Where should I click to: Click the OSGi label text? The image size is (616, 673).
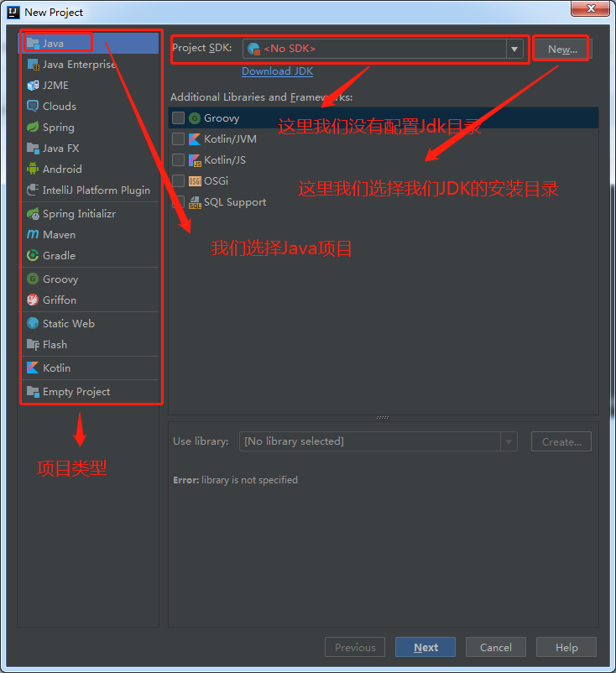[x=216, y=181]
